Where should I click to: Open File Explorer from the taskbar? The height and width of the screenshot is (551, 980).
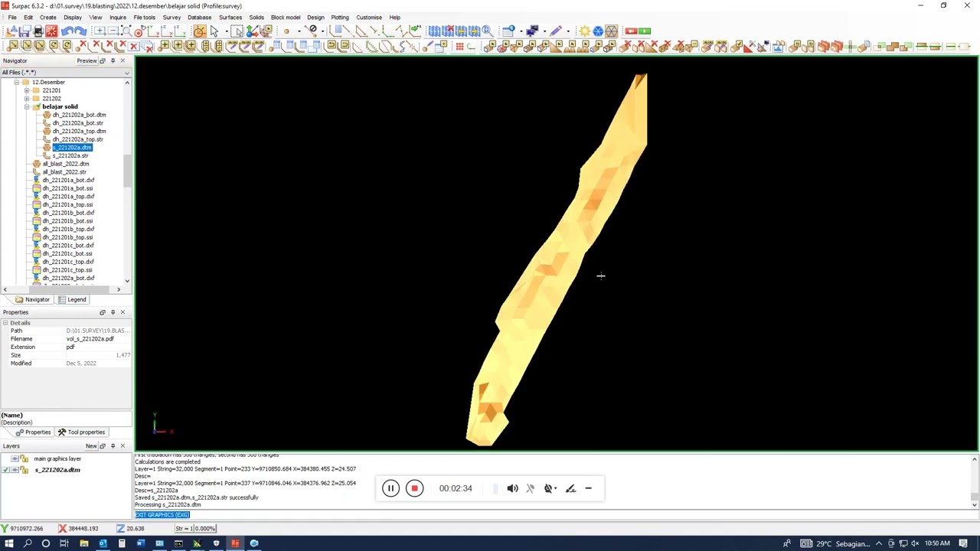point(83,543)
